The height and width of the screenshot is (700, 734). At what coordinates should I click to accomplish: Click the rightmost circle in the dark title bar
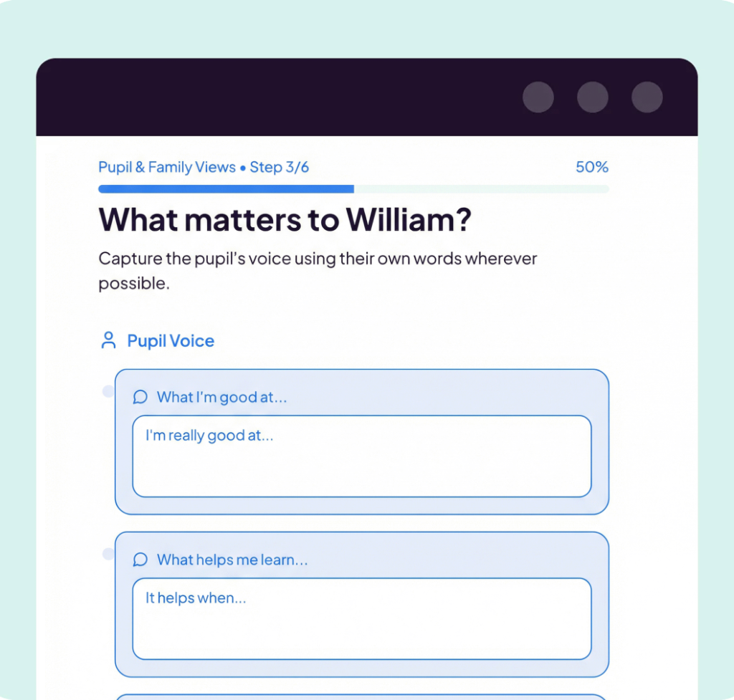[647, 97]
